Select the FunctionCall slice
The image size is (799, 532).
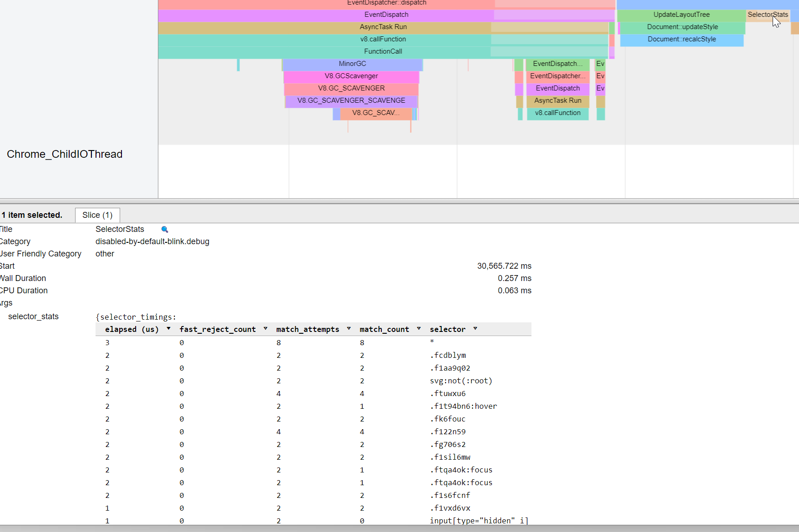(x=383, y=51)
